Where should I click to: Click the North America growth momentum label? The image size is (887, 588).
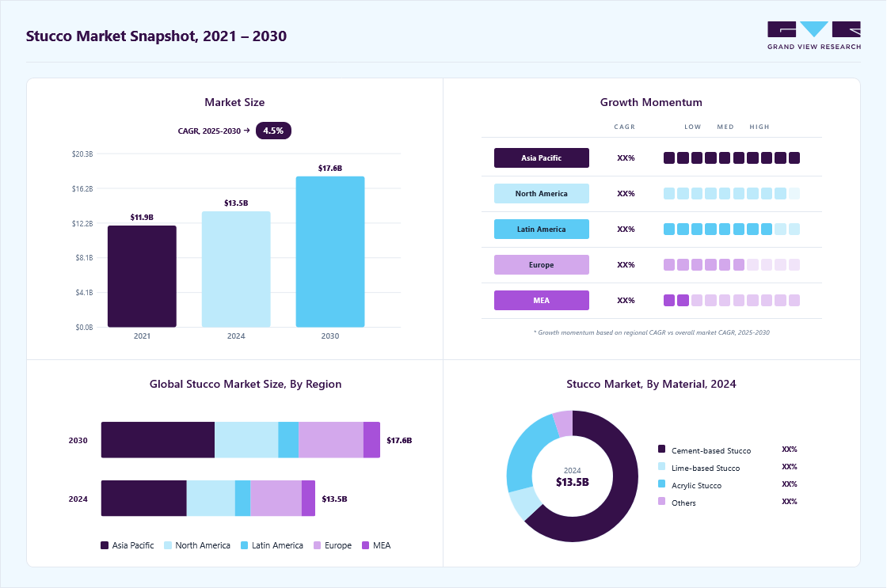tap(542, 193)
